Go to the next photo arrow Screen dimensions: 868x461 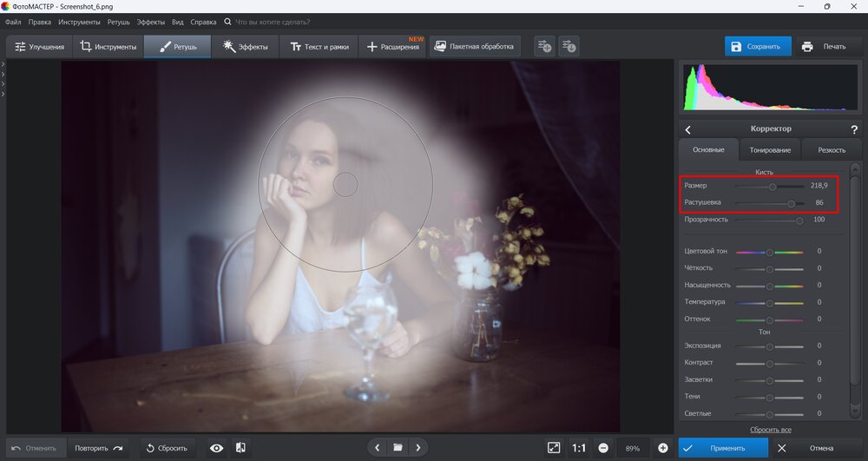(x=418, y=448)
